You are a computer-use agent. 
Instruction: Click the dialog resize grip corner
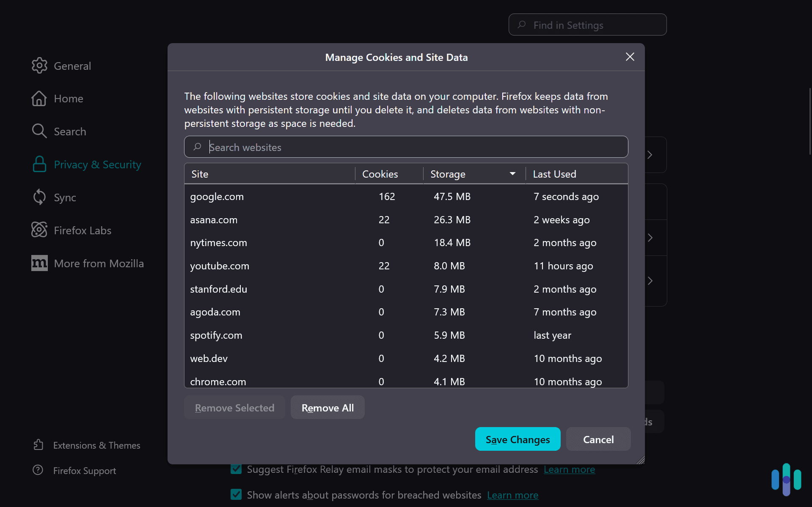[x=641, y=460]
